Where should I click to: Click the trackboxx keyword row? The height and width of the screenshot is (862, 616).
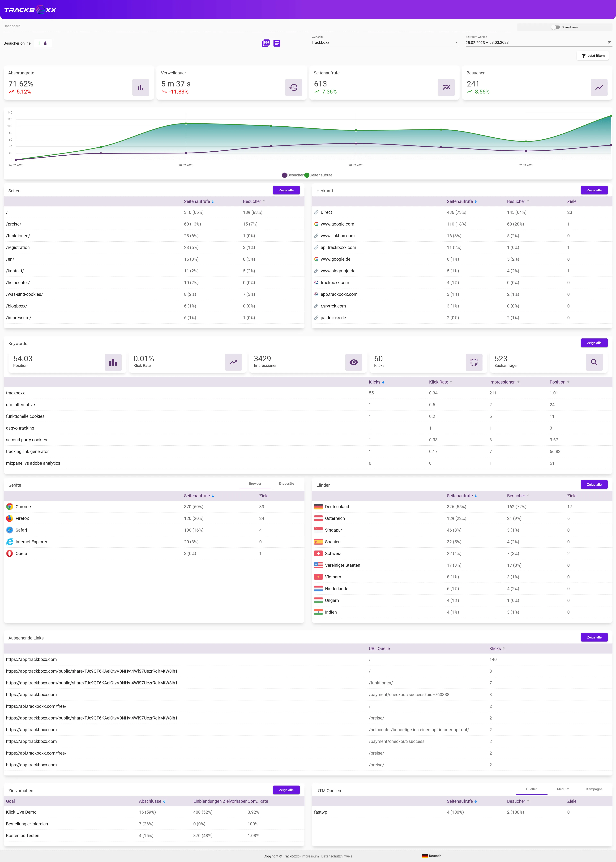(x=308, y=393)
